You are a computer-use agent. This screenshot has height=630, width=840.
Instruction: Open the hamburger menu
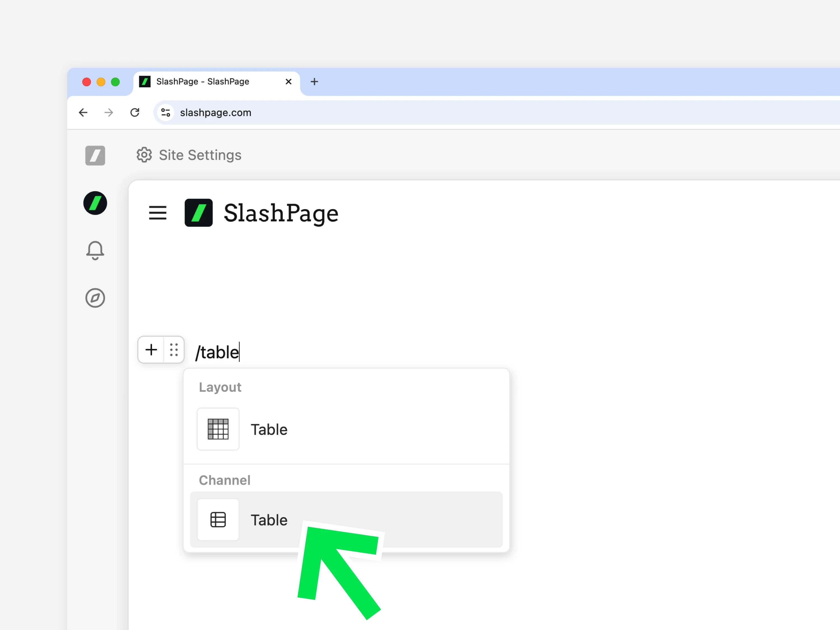point(158,213)
